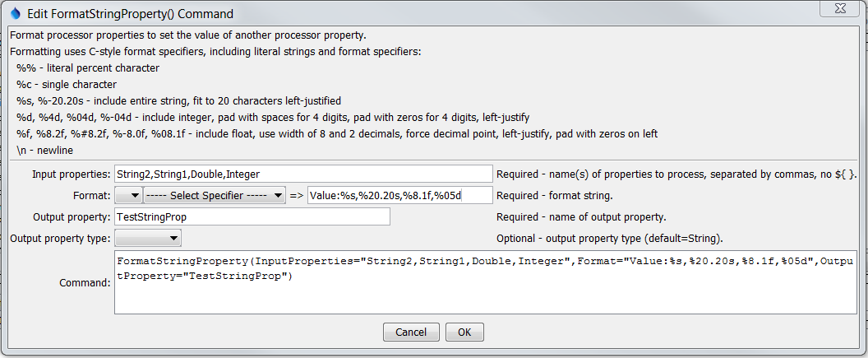Screen dimensions: 868x358
Task: Click the Output property type: label
Action: point(61,239)
